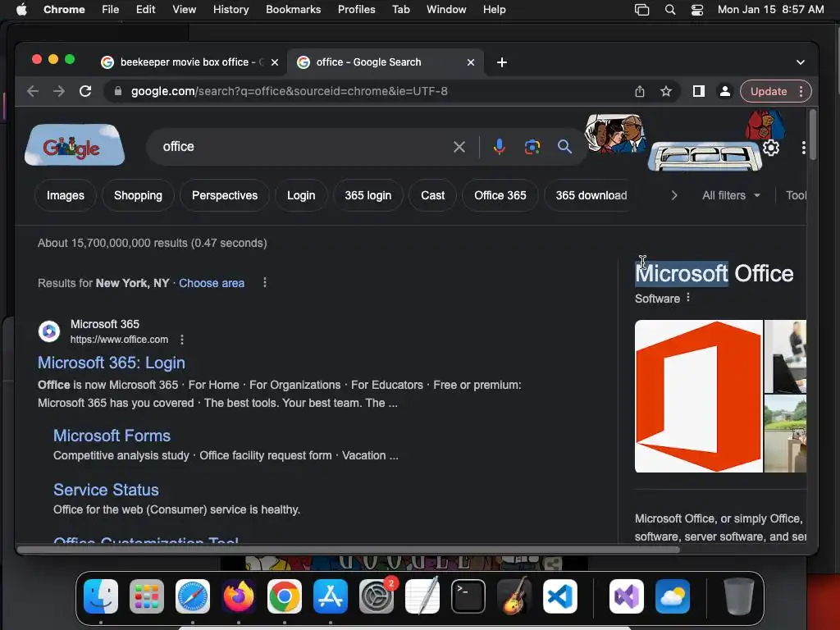The width and height of the screenshot is (840, 630).
Task: Click the Chrome forward arrow
Action: (59, 91)
